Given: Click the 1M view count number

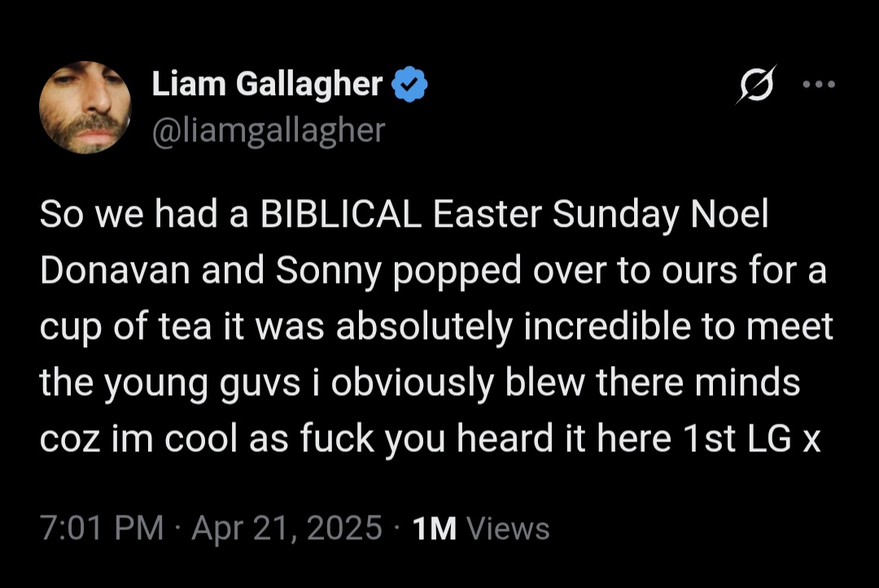Looking at the screenshot, I should pos(435,528).
